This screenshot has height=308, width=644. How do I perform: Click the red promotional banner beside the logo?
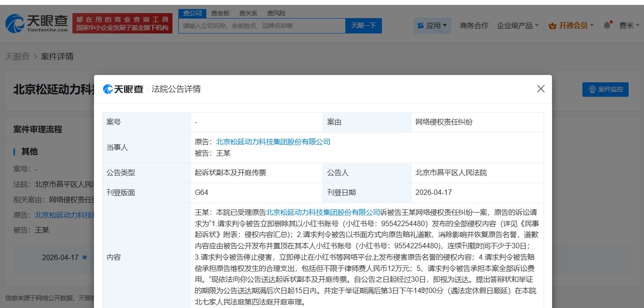pyautogui.click(x=122, y=23)
